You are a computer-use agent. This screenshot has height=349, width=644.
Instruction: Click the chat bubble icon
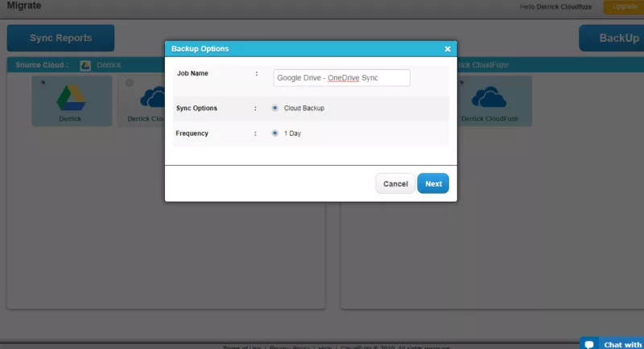(x=589, y=344)
